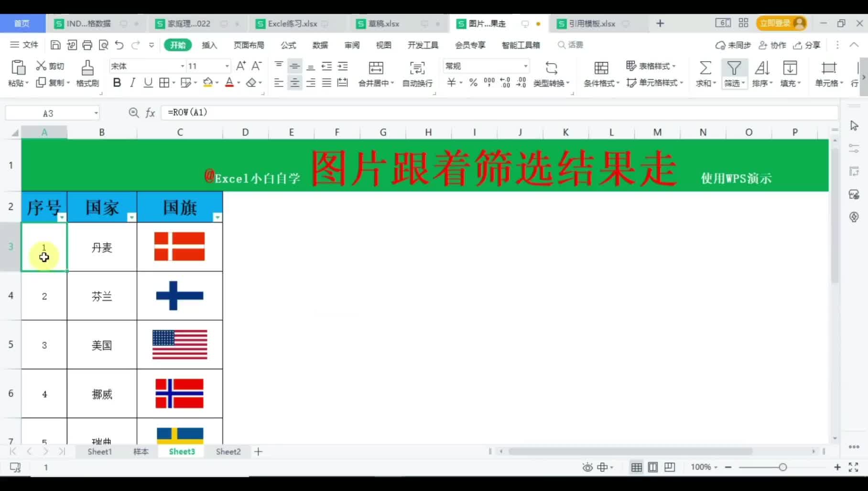
Task: Click the Merge and Center icon
Action: point(376,67)
